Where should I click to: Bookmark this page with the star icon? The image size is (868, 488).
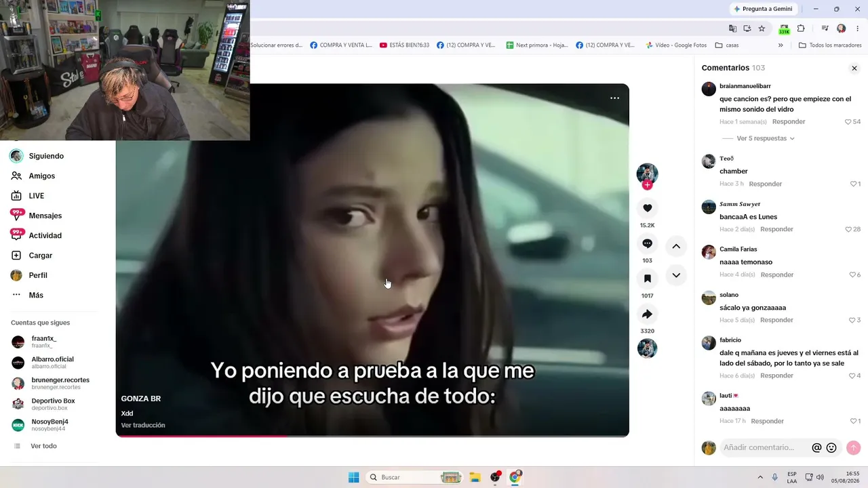[762, 28]
